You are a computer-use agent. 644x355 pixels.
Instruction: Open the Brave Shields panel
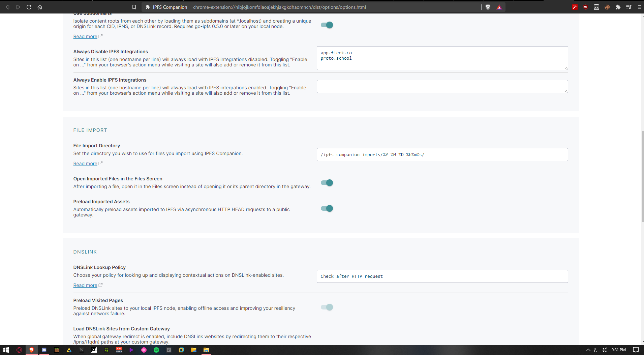(x=488, y=7)
